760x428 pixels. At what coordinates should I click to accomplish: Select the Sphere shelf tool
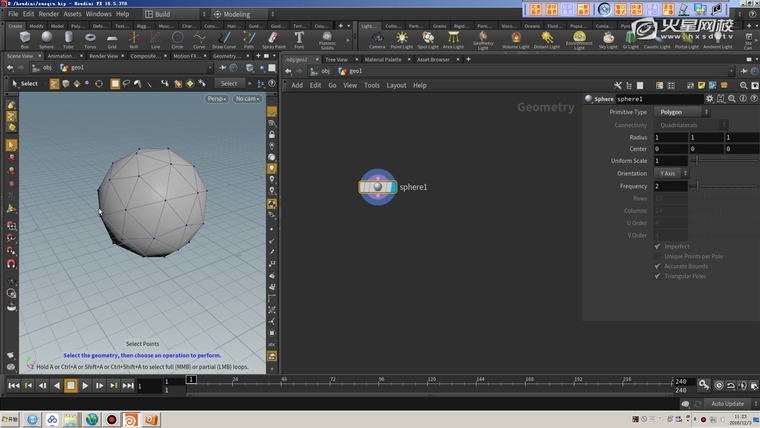tap(46, 39)
